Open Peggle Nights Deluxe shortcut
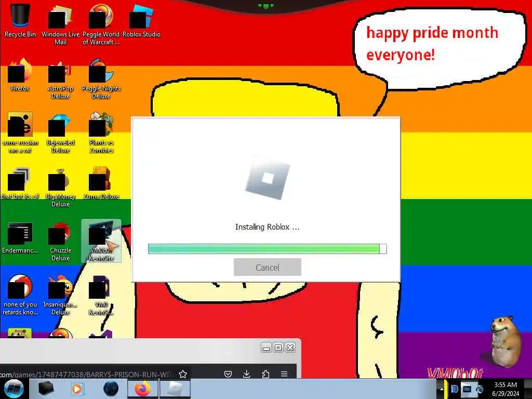This screenshot has height=399, width=532. (x=101, y=79)
